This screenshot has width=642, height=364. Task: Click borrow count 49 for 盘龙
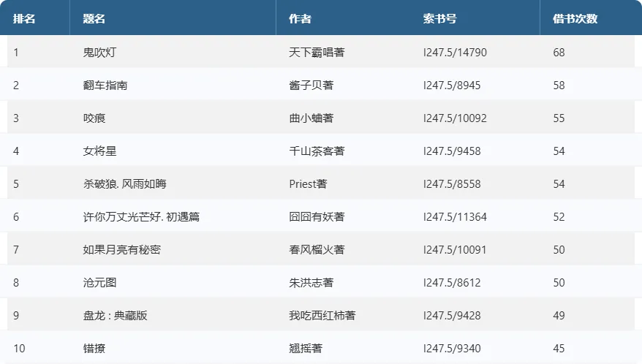coord(559,316)
